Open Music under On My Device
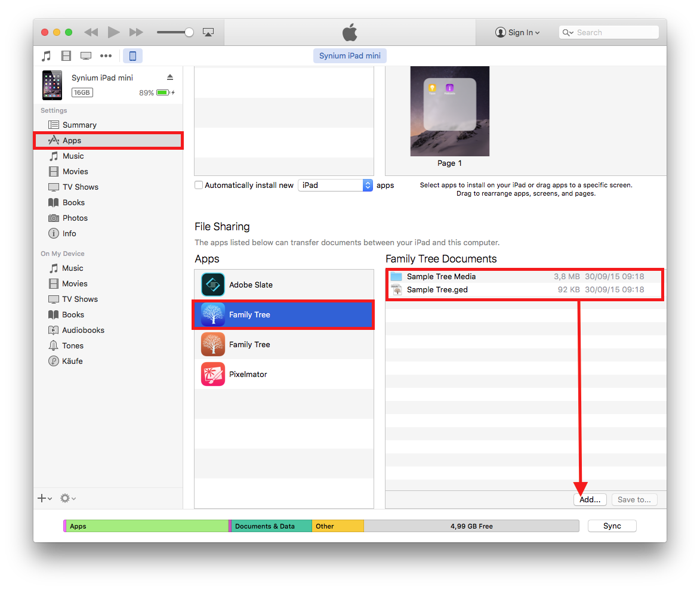This screenshot has height=590, width=700. pos(108,268)
